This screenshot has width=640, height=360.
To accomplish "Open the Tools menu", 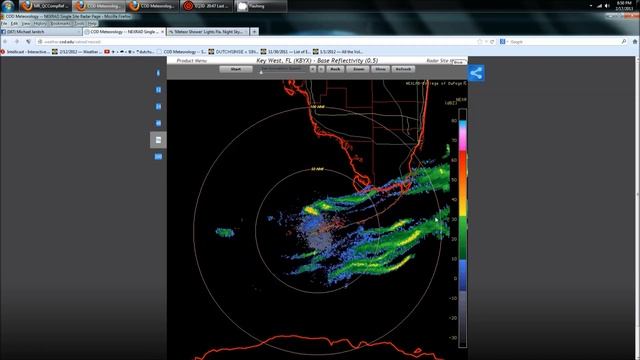I will pyautogui.click(x=80, y=24).
